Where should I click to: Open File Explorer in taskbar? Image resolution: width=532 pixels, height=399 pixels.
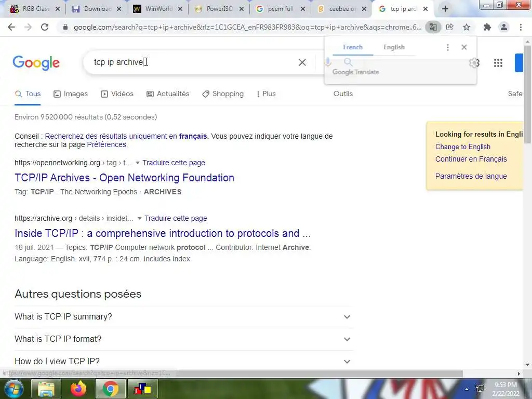click(x=46, y=389)
